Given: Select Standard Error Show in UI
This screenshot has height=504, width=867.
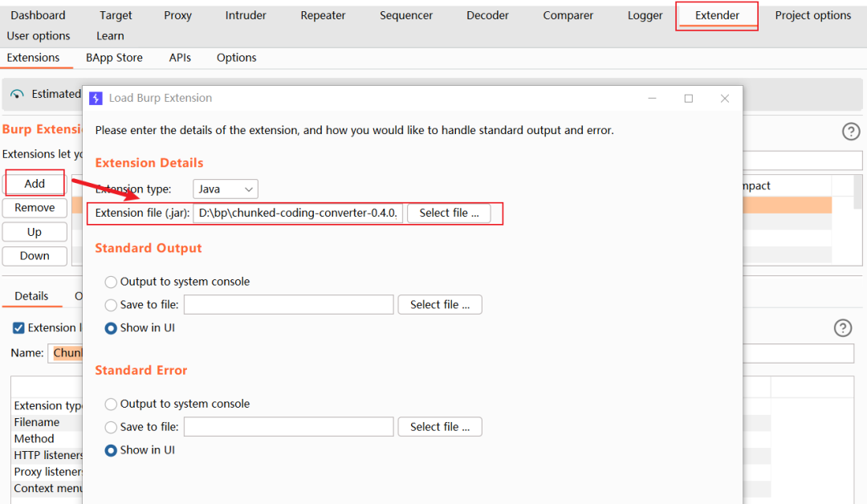Looking at the screenshot, I should tap(111, 450).
